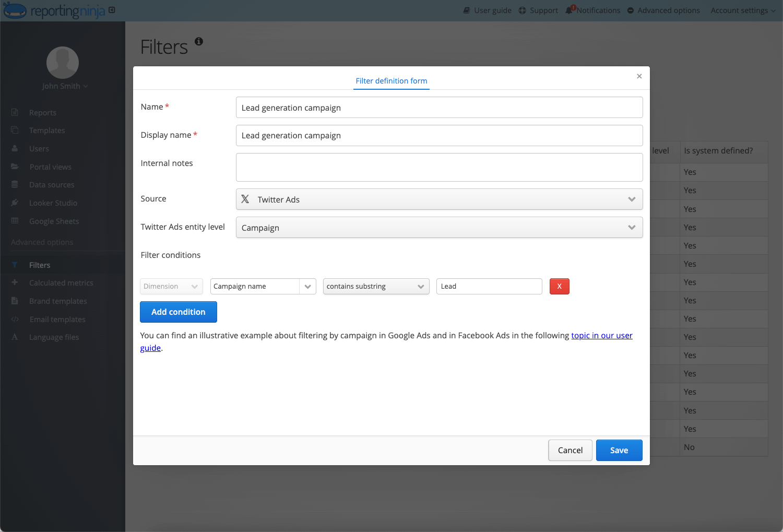Open Calculated metrics
This screenshot has height=532, width=783.
pos(60,282)
